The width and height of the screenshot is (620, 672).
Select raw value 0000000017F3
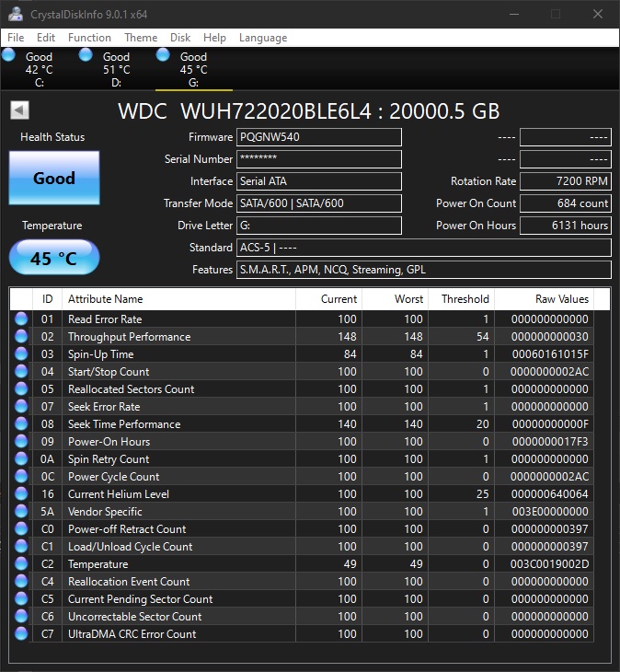[x=550, y=442]
